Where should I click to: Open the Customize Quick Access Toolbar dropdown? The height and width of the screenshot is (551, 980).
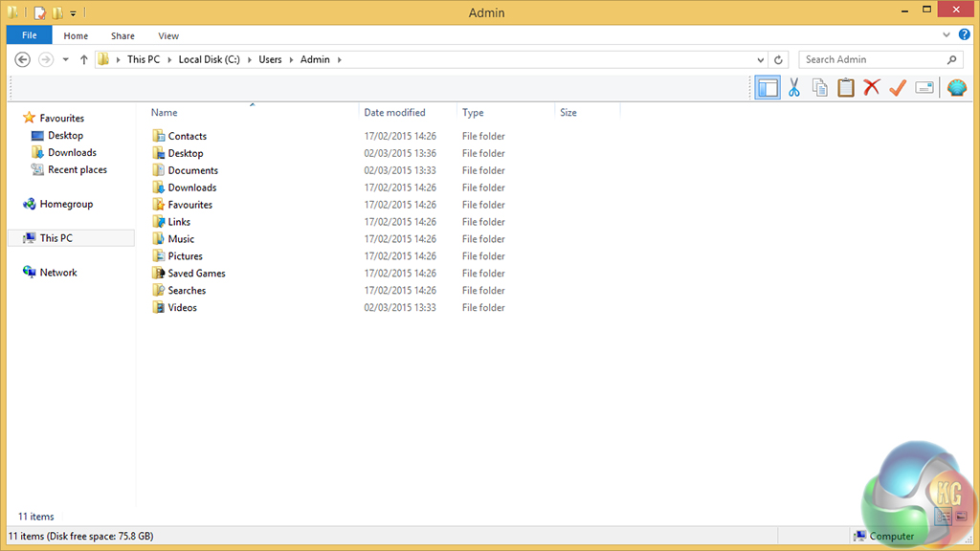[x=73, y=13]
